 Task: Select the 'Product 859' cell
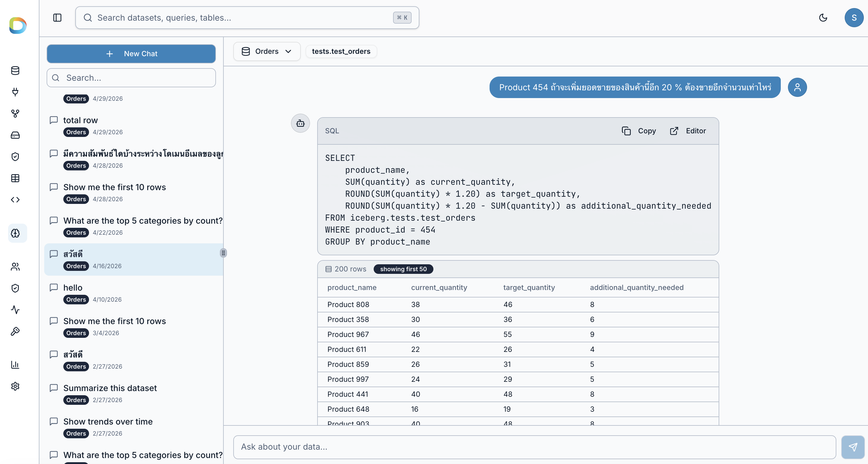[x=348, y=364]
